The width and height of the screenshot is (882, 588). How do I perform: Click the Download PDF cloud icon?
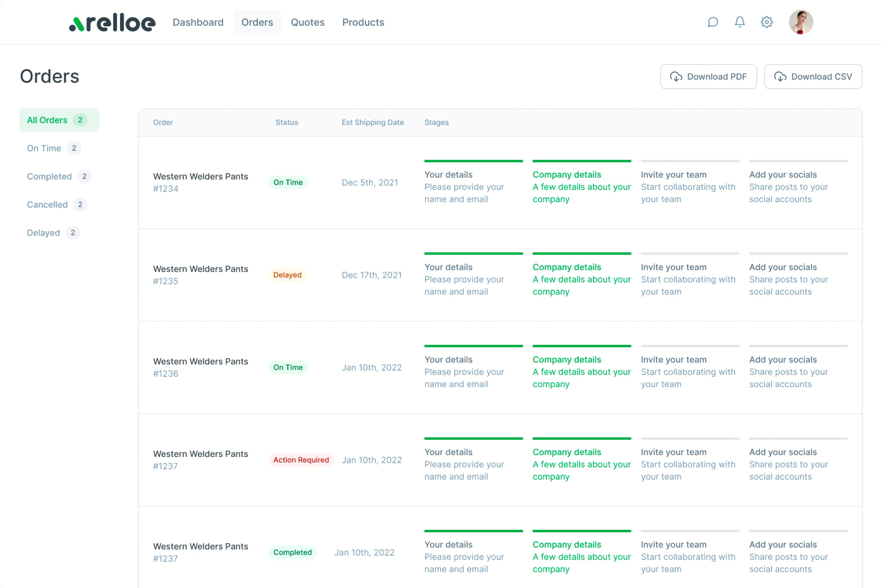[676, 77]
